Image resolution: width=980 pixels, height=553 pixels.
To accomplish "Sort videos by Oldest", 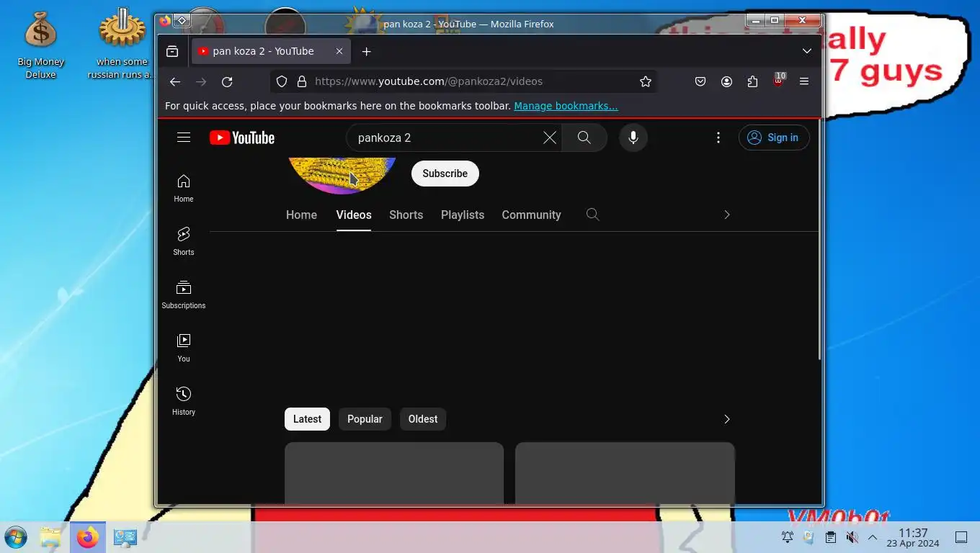I will (423, 419).
